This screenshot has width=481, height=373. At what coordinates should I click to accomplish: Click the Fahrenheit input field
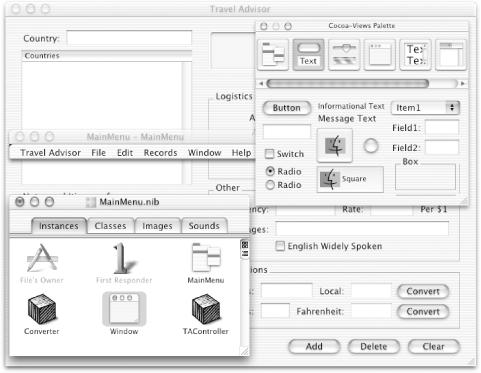click(371, 311)
